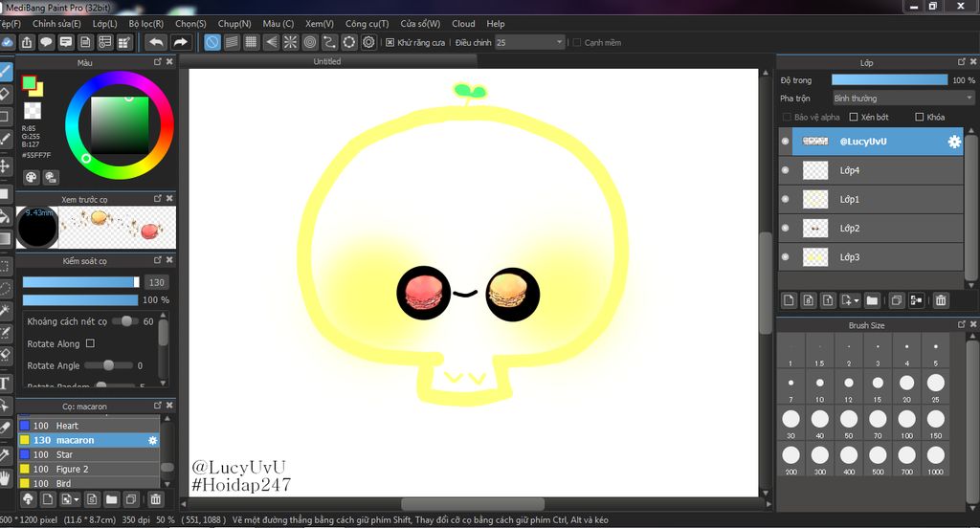This screenshot has width=980, height=528.
Task: Select the Text tool
Action: 5,383
